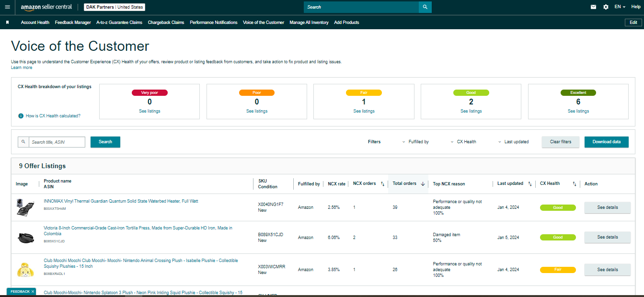Open Club Mocchi Isabelle Plushie product link
The width and height of the screenshot is (644, 297).
tap(140, 263)
